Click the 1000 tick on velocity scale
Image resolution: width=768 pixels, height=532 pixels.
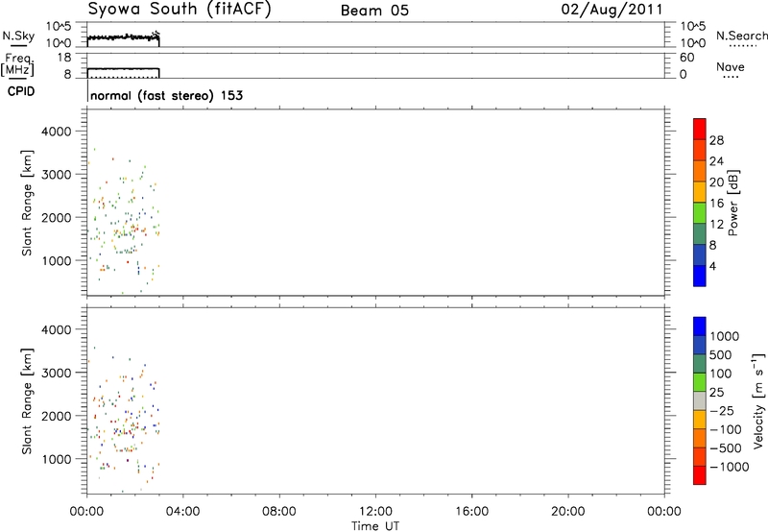[x=725, y=336]
